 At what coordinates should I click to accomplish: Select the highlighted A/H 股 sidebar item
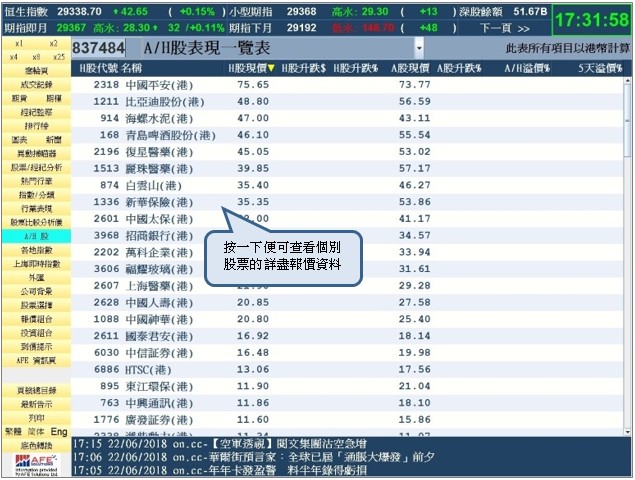click(x=36, y=236)
